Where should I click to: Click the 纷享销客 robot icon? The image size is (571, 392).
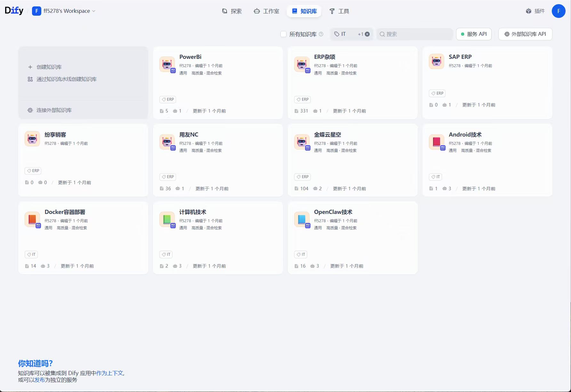(32, 139)
